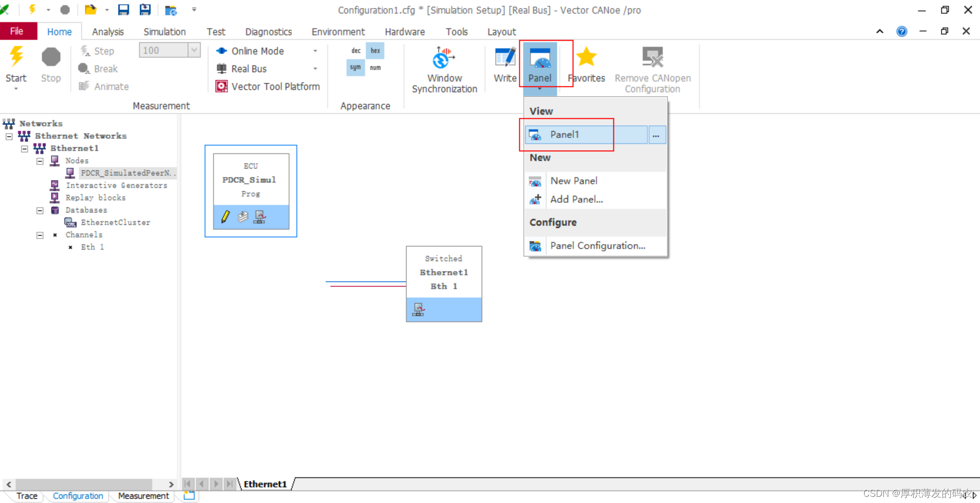Open Vector Tool Platform

[268, 86]
